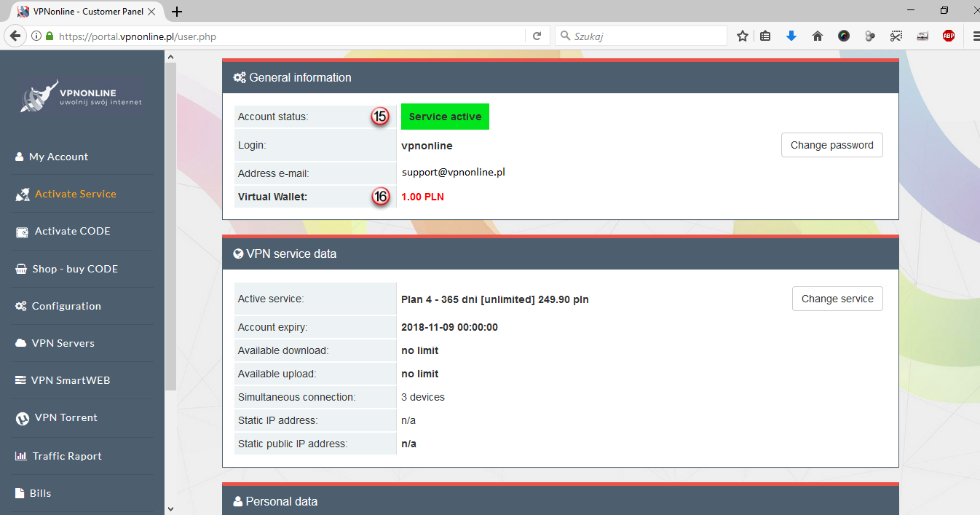Click the VPNonline logo in sidebar
Screen dimensions: 980x515
(82, 96)
